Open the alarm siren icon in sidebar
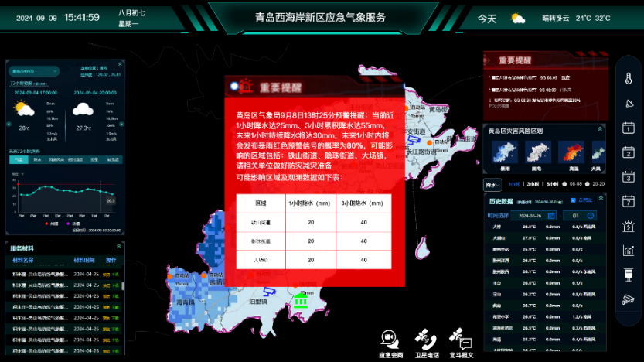The image size is (644, 362). tap(628, 226)
